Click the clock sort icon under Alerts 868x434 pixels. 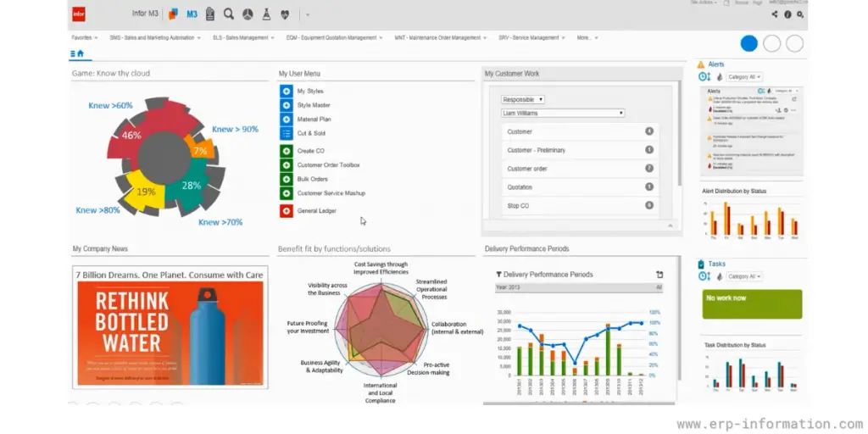pyautogui.click(x=704, y=77)
